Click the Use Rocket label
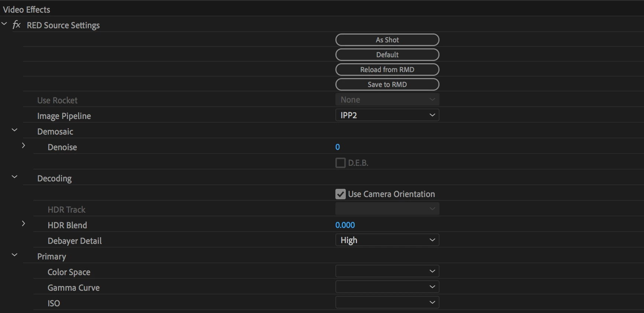This screenshot has height=313, width=644. pos(57,100)
